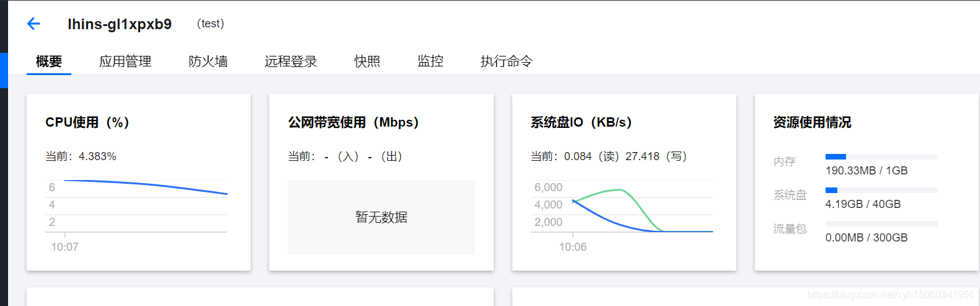Viewport: 980px width, 306px height.
Task: Click the disk IO current read/write values
Action: click(x=625, y=156)
